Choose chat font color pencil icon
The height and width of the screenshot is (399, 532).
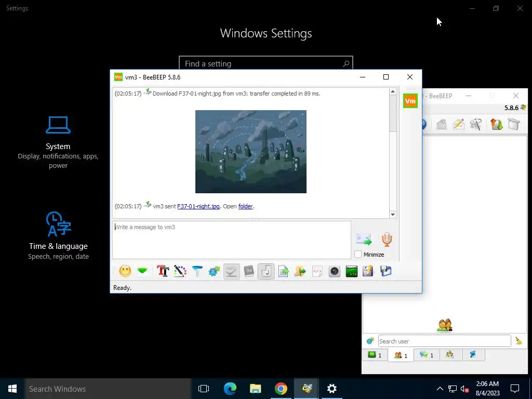click(x=180, y=271)
